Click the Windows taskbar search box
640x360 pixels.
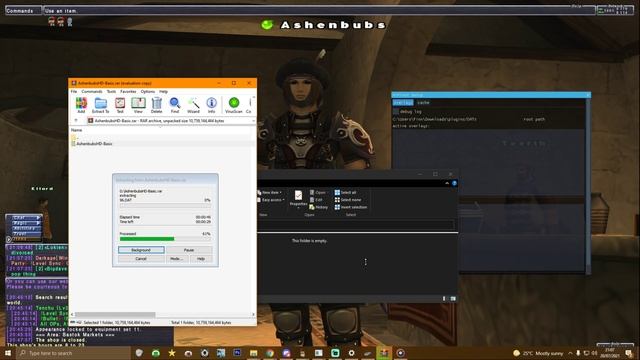pos(73,353)
